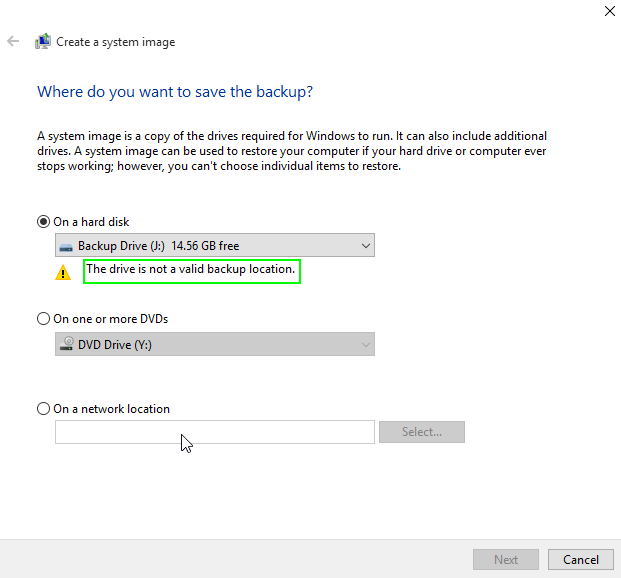The height and width of the screenshot is (578, 621).
Task: Click the Backup Drive (J:) drive icon
Action: click(x=66, y=246)
